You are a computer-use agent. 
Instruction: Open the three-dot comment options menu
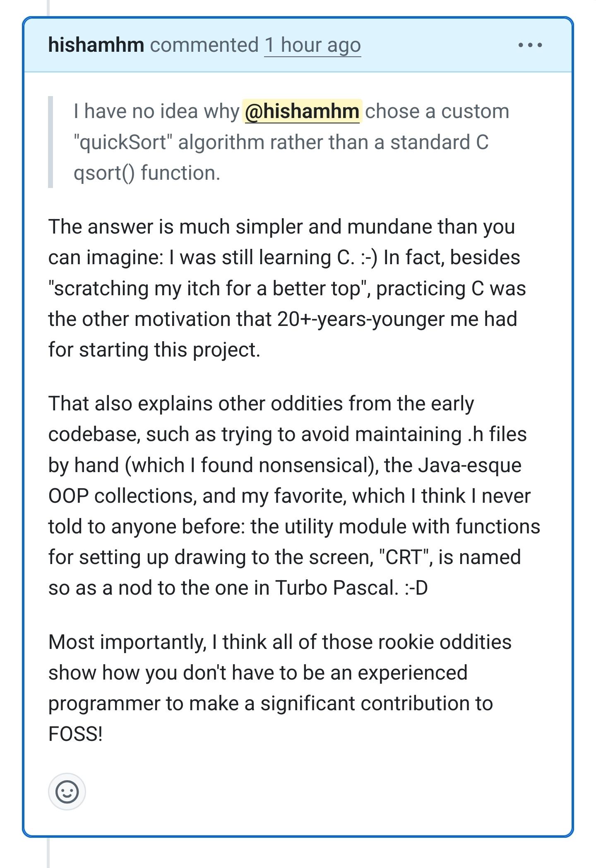tap(530, 45)
